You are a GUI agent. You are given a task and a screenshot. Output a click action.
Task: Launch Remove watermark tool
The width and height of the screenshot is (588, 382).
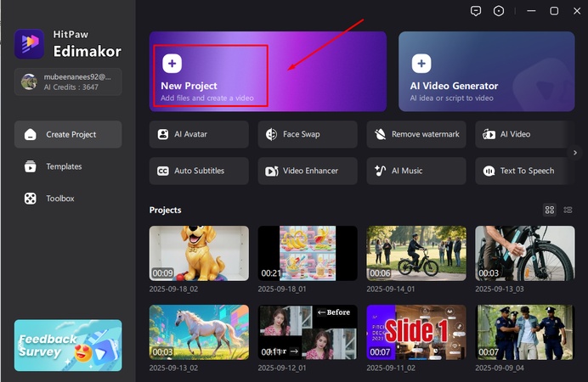click(x=416, y=134)
